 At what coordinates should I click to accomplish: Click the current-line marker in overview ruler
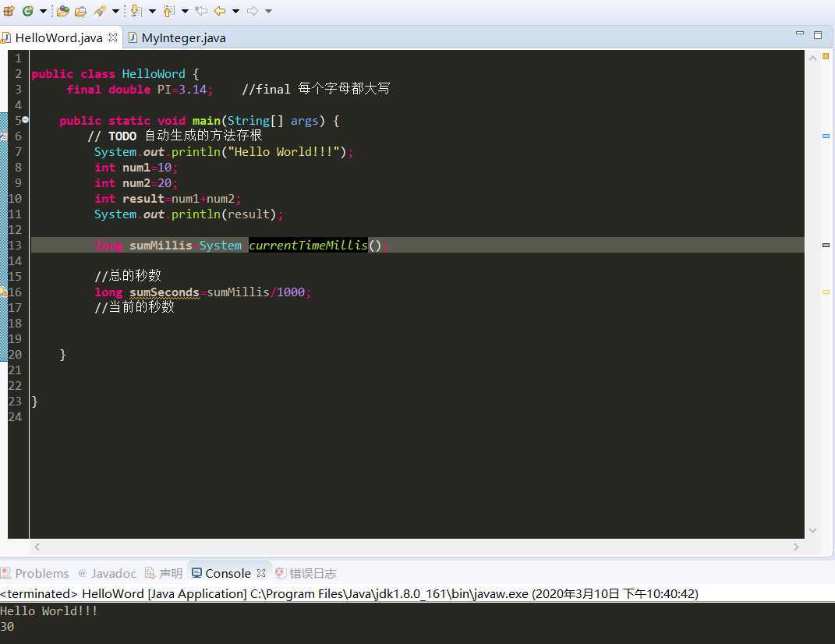click(826, 245)
